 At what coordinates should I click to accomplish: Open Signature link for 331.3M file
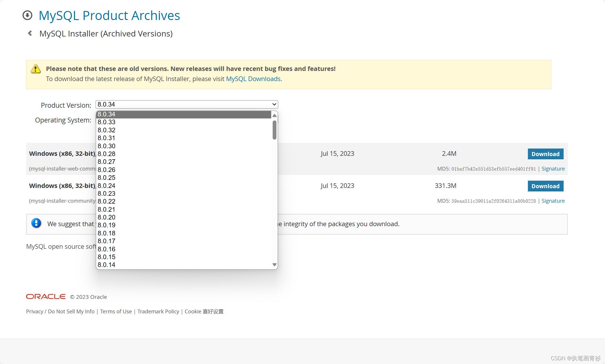(x=553, y=201)
